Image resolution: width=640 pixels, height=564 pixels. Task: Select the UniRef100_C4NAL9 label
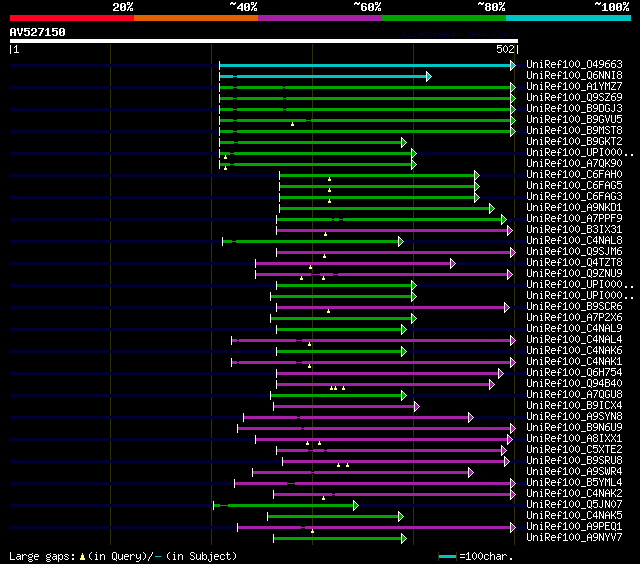click(x=574, y=329)
